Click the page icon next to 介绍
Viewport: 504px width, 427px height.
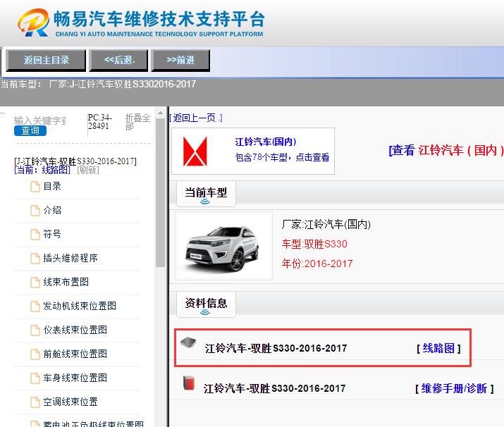tap(35, 211)
